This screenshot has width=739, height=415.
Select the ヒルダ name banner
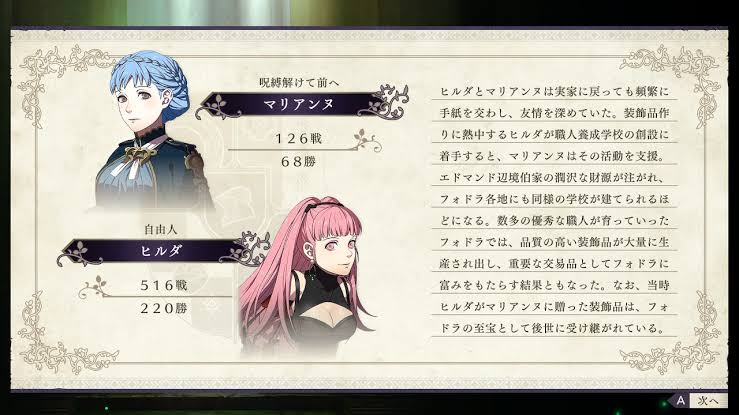160,251
